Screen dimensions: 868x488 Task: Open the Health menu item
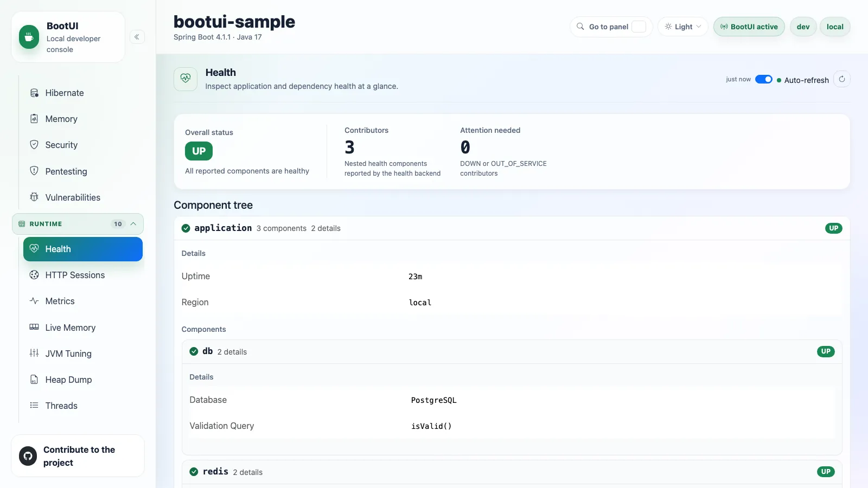(x=83, y=249)
